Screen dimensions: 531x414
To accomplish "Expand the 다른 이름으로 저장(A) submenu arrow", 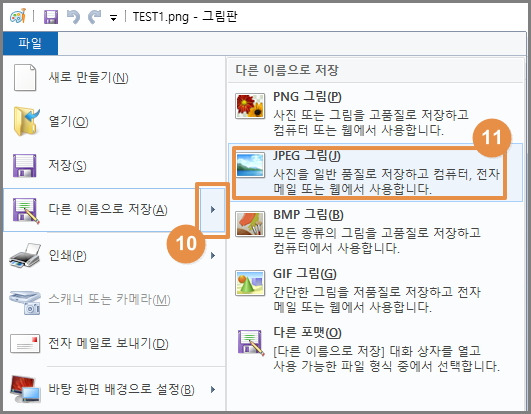I will point(213,210).
